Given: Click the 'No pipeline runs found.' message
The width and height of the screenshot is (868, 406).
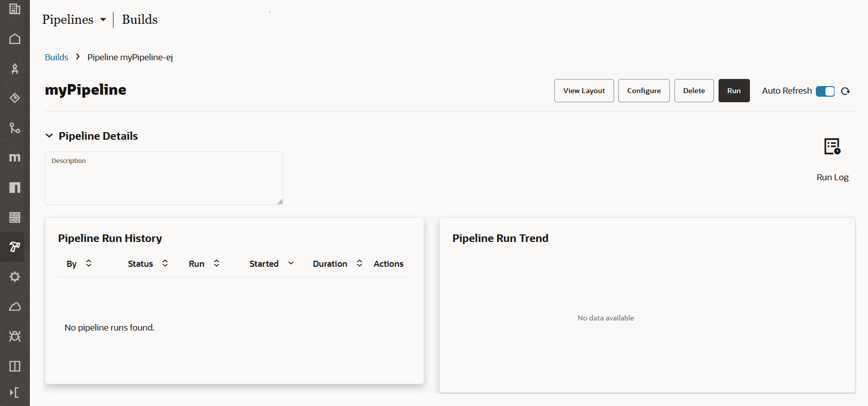Looking at the screenshot, I should click(x=109, y=328).
